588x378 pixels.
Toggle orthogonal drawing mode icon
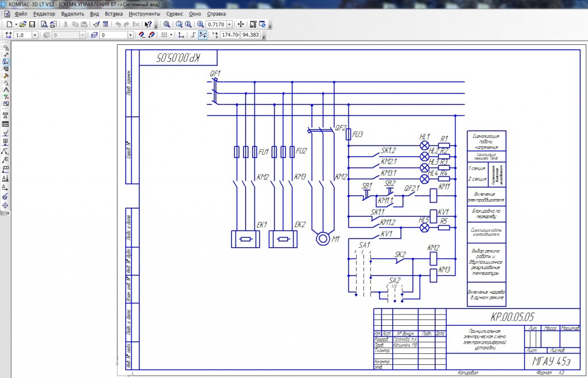(x=193, y=35)
